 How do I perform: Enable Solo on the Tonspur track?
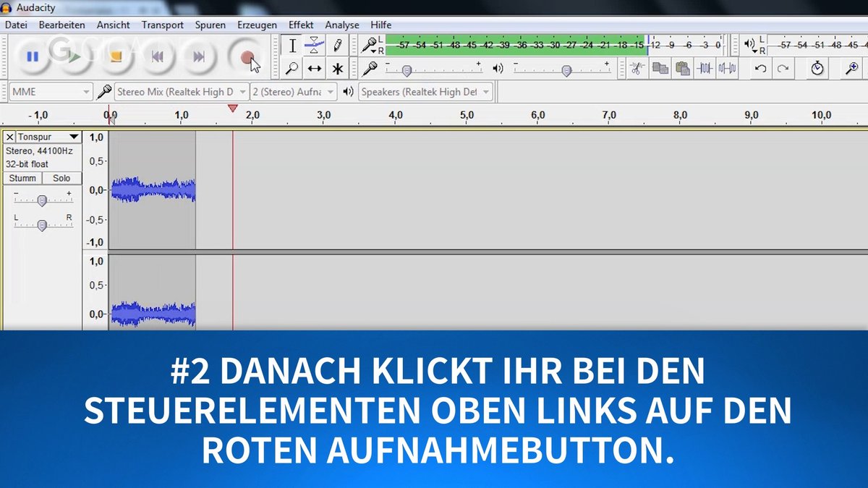click(x=61, y=178)
